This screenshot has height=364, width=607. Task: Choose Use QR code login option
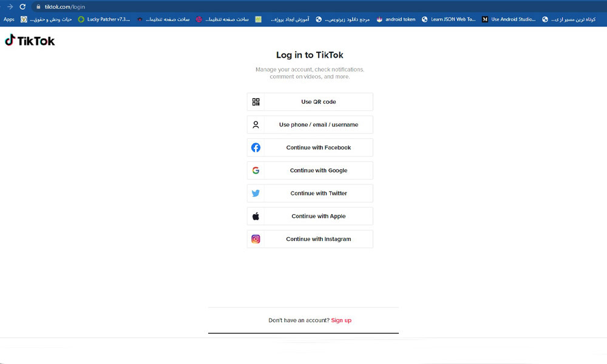tap(318, 102)
